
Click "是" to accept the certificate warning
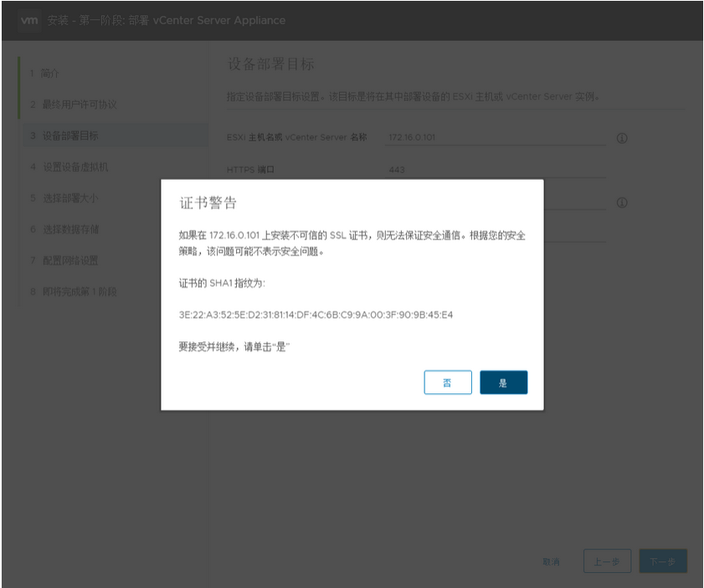(x=503, y=382)
